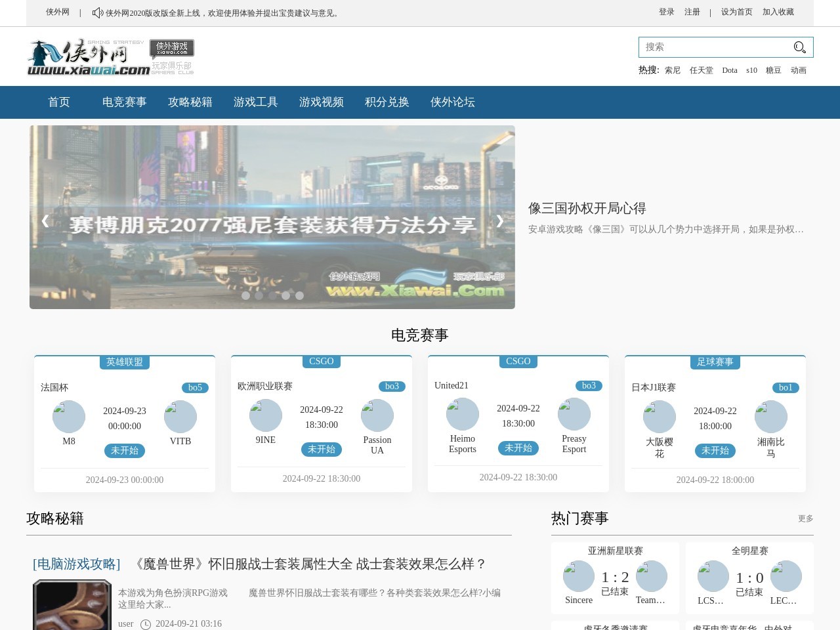840x630 pixels.
Task: Click 设为首页 link
Action: click(737, 12)
